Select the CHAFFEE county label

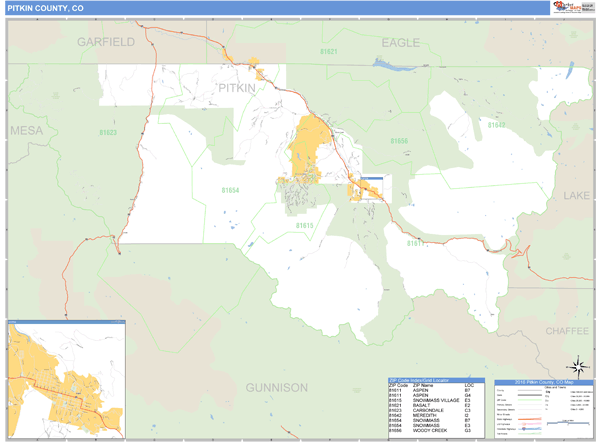[x=567, y=331]
